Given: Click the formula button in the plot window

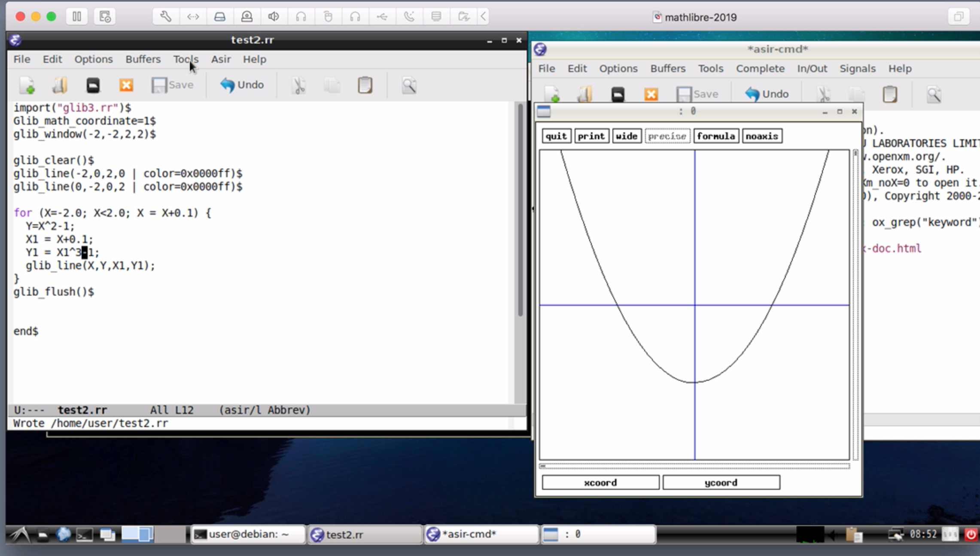Looking at the screenshot, I should point(716,136).
